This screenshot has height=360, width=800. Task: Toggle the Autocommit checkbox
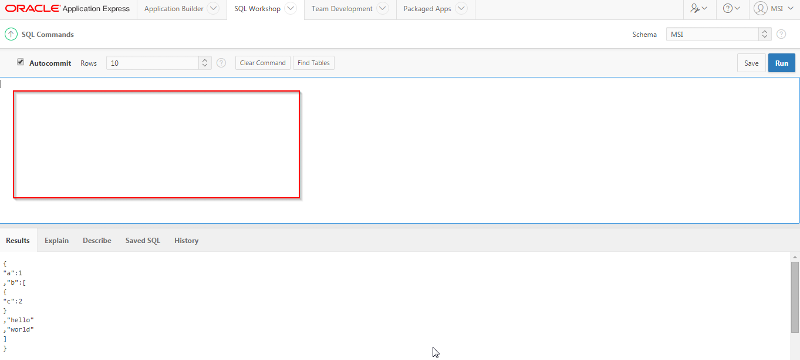(20, 62)
